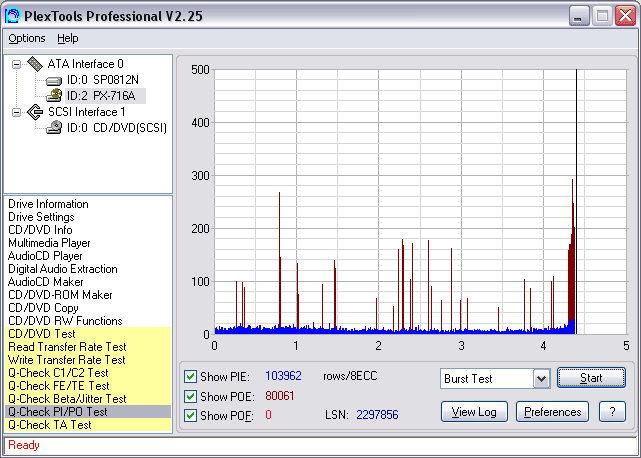Minimize the PlexTools window
641x458 pixels.
pyautogui.click(x=578, y=16)
